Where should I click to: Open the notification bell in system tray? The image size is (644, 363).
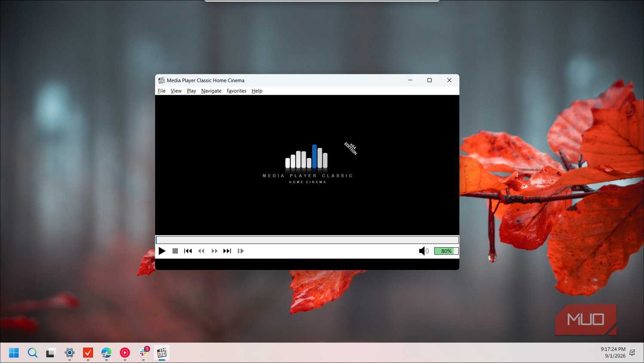[x=632, y=353]
